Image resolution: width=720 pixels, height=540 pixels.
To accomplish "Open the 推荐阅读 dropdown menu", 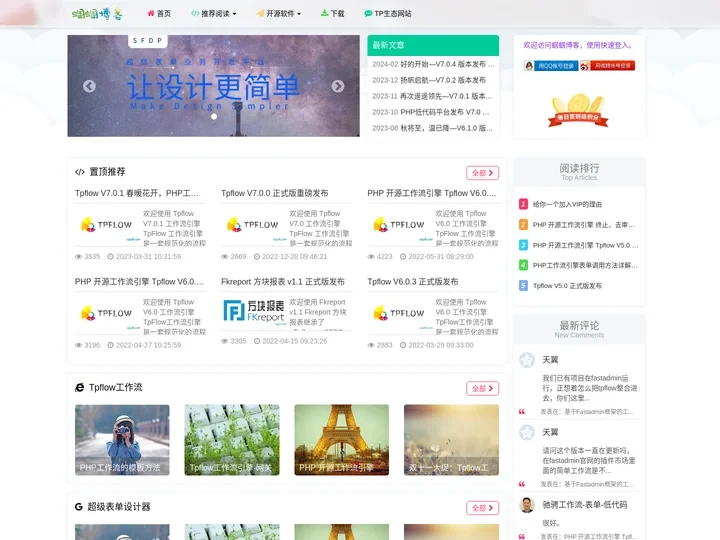I will coord(214,14).
